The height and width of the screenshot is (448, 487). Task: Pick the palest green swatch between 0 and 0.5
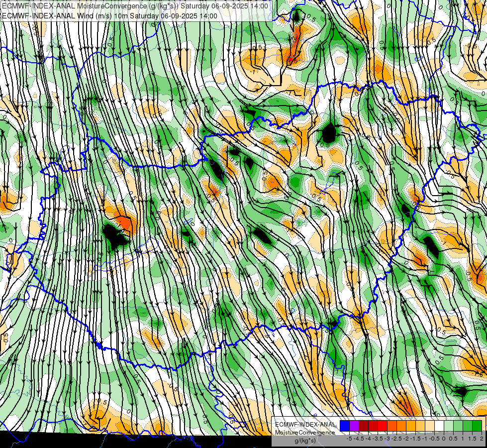(x=449, y=426)
